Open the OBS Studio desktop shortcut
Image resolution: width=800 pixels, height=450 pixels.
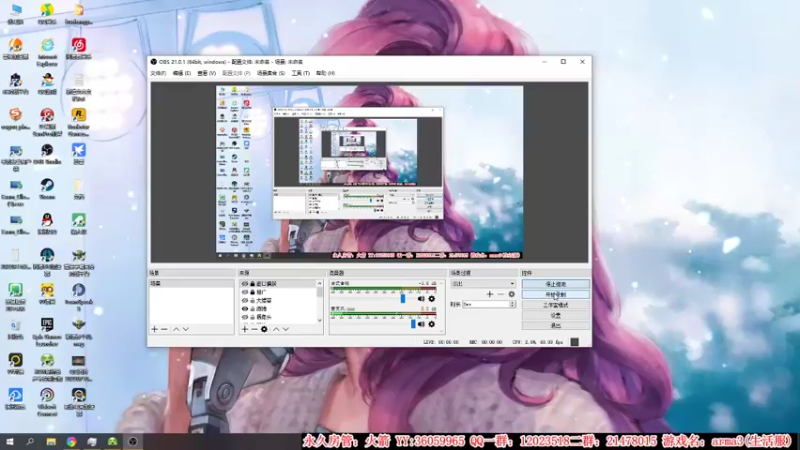[x=47, y=154]
